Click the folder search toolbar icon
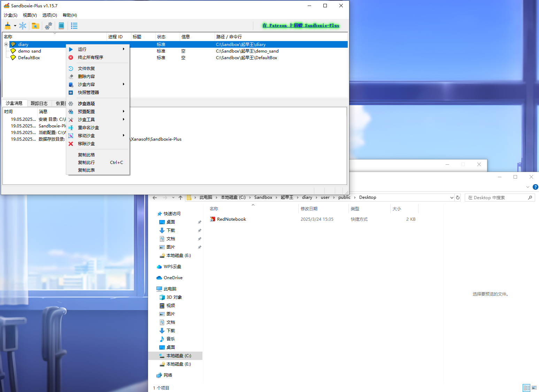 pos(36,26)
